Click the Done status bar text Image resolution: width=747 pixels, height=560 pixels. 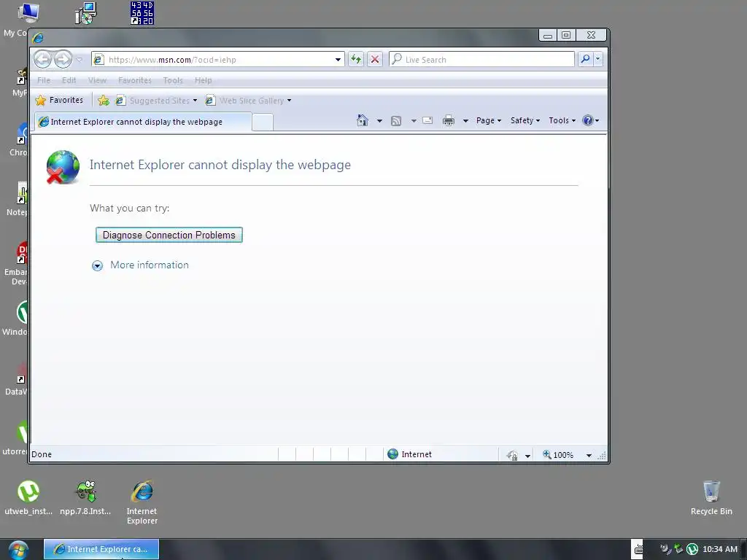[42, 454]
